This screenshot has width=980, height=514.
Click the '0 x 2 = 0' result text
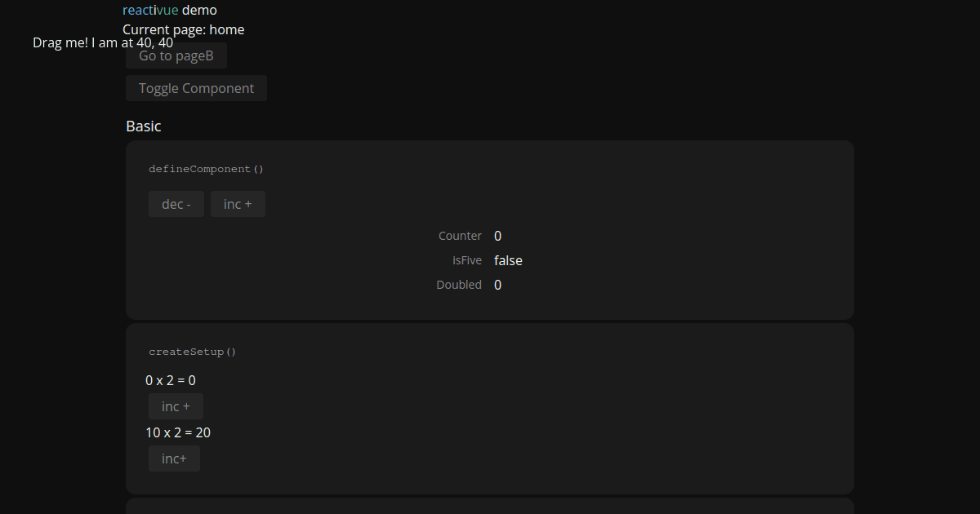click(x=171, y=380)
